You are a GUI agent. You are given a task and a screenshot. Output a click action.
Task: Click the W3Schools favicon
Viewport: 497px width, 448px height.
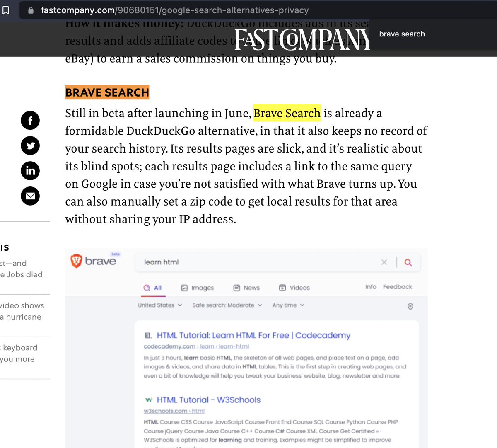click(x=148, y=400)
